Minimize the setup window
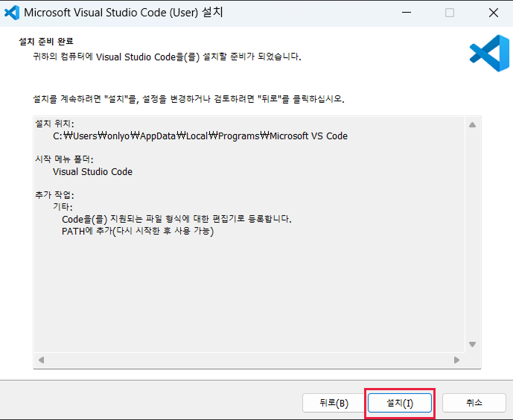 407,13
